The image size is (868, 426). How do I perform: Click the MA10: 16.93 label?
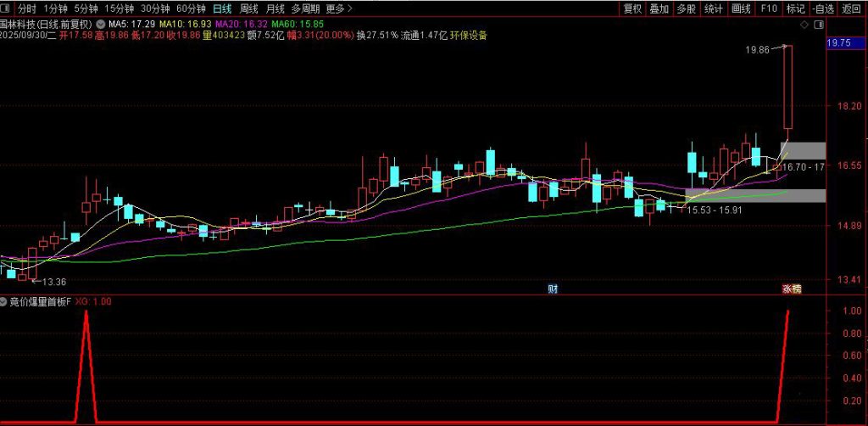185,25
